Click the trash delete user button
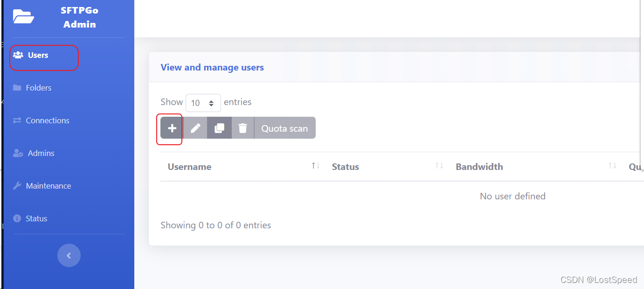644x289 pixels. point(242,128)
